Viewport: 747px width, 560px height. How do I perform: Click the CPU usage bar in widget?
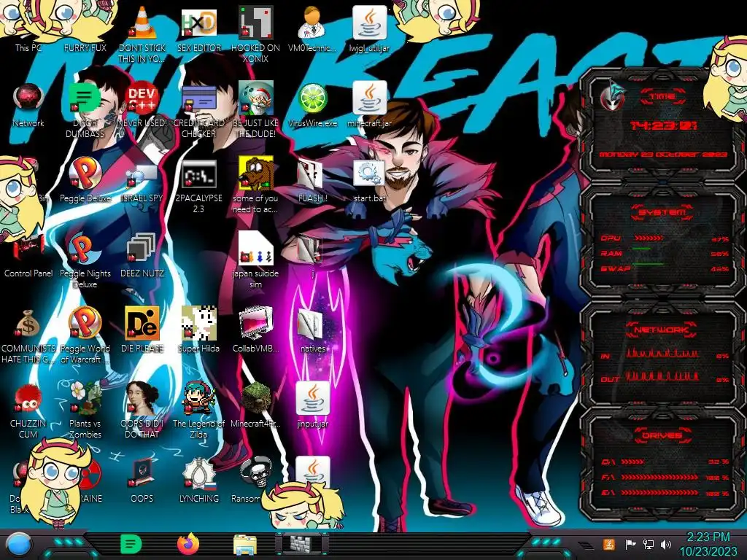click(x=648, y=238)
